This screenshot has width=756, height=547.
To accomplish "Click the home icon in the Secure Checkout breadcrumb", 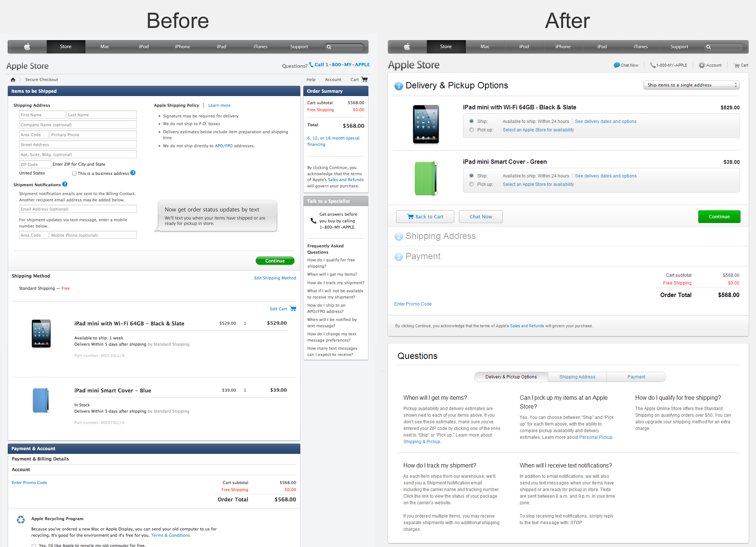I will point(13,80).
